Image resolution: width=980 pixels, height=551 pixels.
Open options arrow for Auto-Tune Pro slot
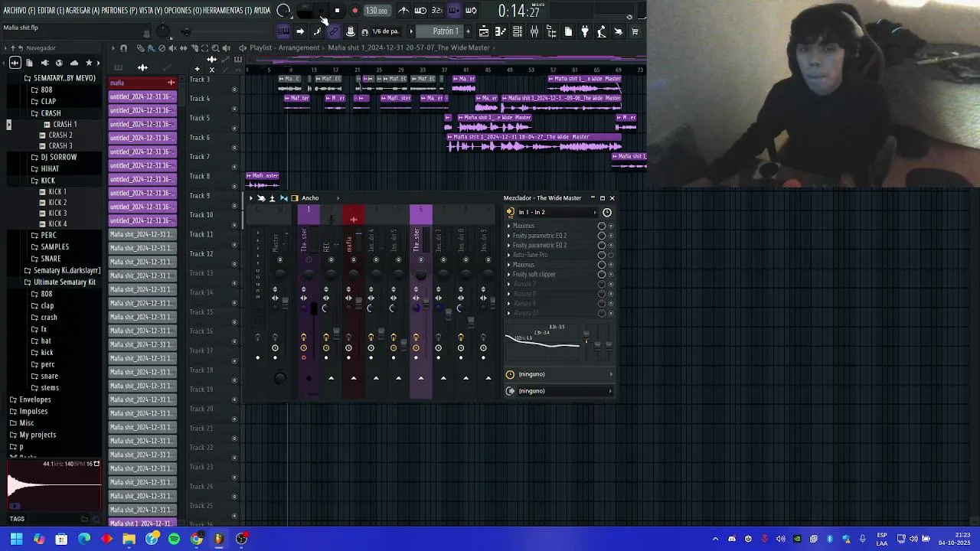[508, 255]
